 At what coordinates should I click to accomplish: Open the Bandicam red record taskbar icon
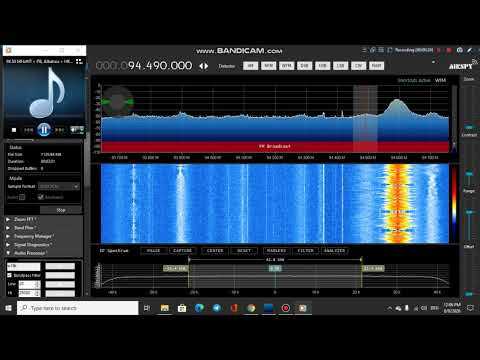tap(286, 308)
